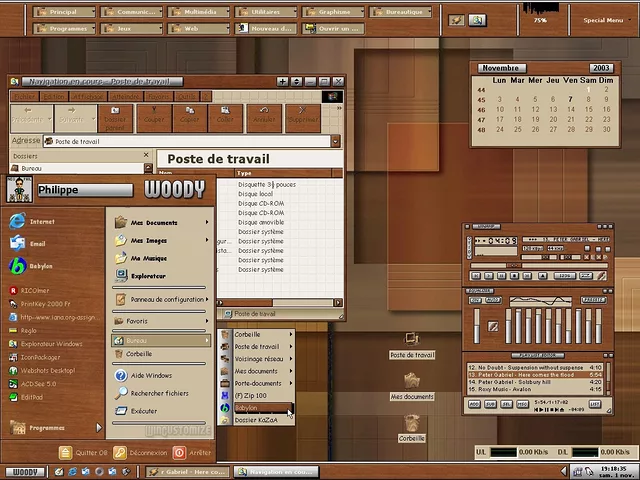Select Dossier KaZaA in the Bureau submenu
The image size is (640, 480).
(258, 420)
